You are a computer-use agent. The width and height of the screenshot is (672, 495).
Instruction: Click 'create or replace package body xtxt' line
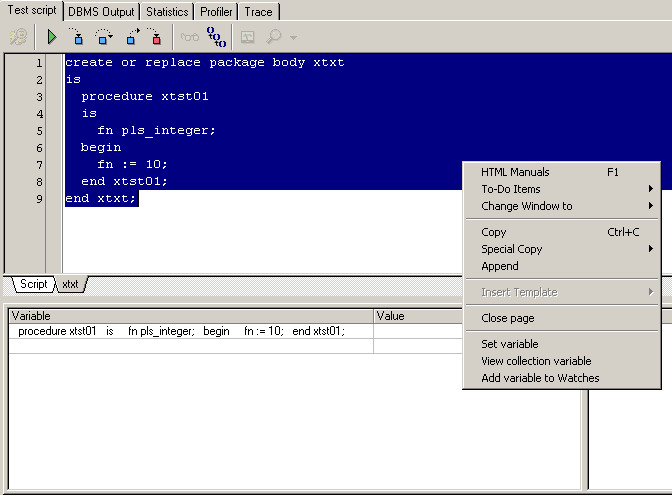tap(204, 63)
